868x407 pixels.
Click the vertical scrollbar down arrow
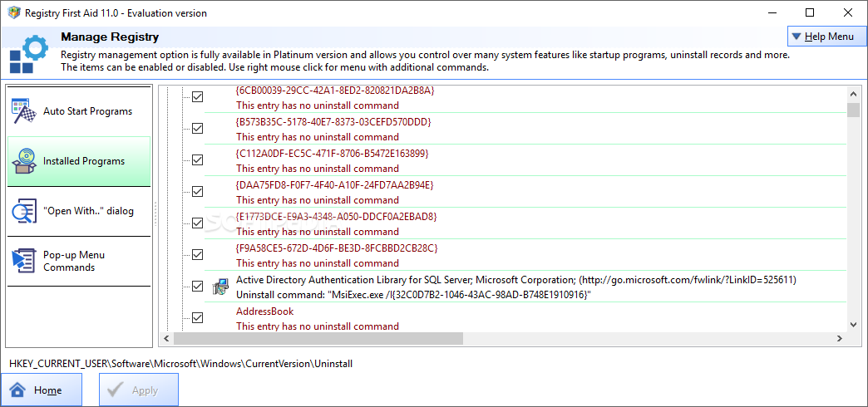[853, 325]
